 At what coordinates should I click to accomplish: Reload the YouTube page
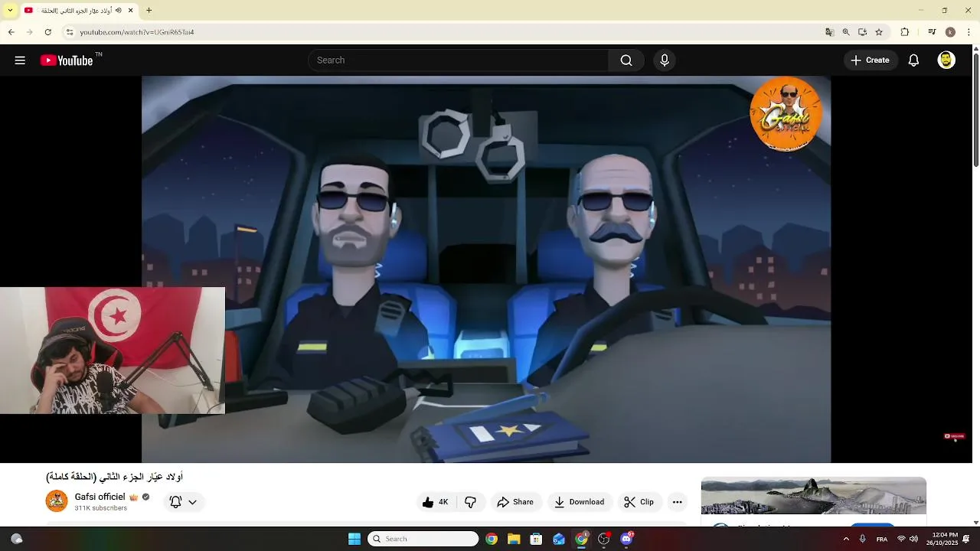click(48, 32)
